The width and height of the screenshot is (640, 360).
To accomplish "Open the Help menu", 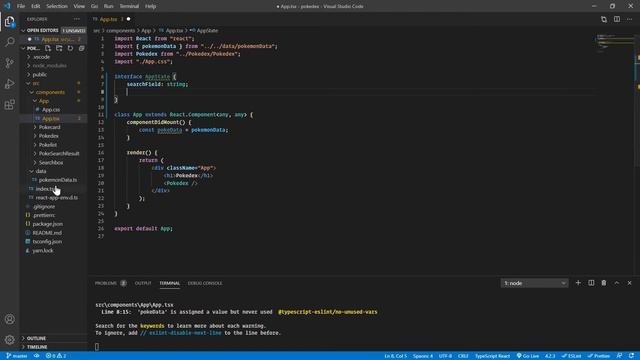I will [151, 6].
